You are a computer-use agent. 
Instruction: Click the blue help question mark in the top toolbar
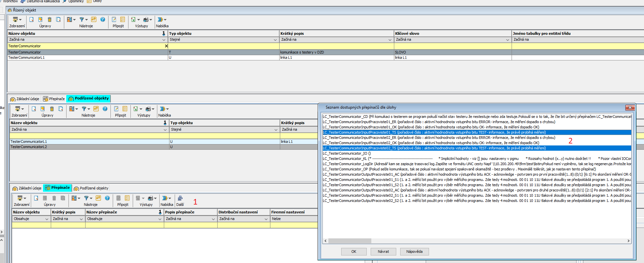point(103,20)
